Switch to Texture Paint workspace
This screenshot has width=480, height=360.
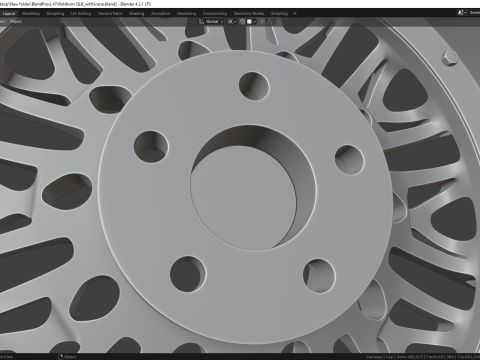click(x=110, y=14)
